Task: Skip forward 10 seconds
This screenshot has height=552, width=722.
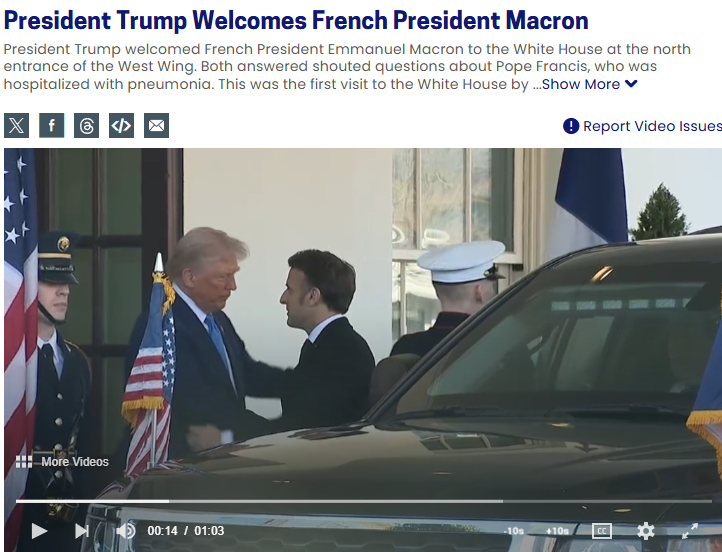Action: 557,531
